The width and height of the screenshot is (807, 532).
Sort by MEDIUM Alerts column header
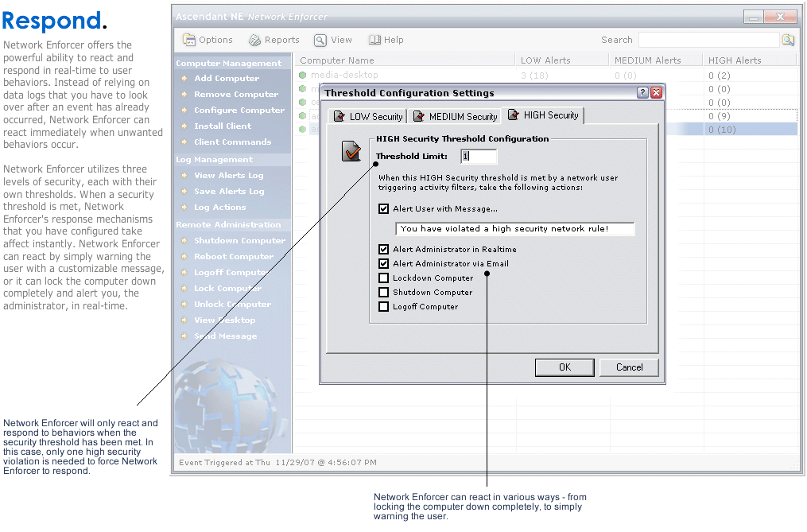tap(656, 60)
